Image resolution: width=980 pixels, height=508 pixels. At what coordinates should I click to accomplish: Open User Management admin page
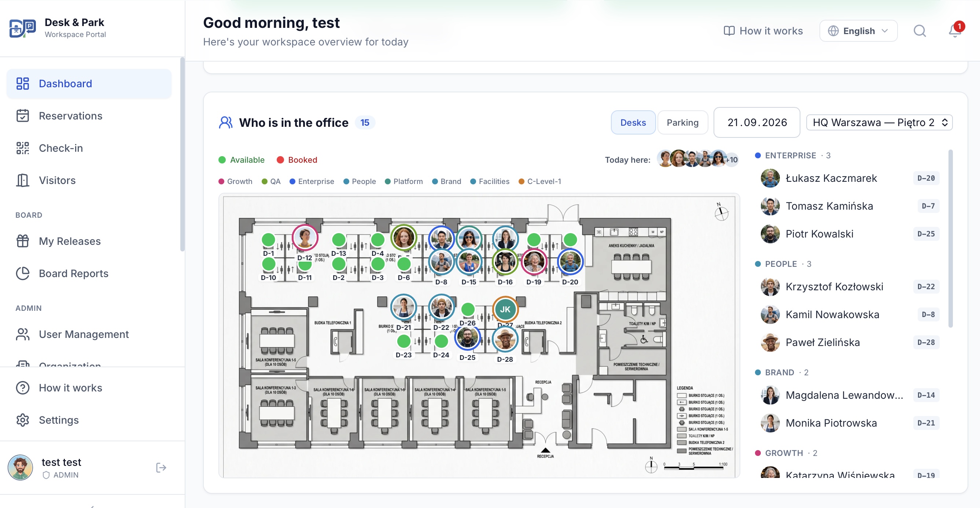[x=89, y=335]
